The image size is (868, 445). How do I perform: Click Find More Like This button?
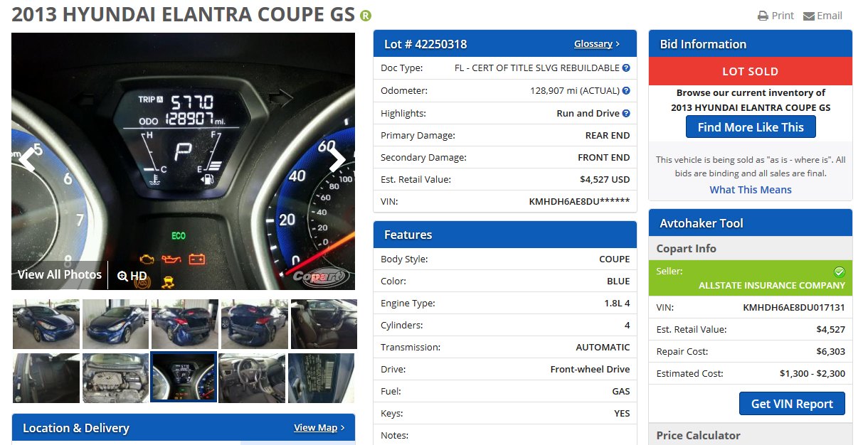click(751, 127)
